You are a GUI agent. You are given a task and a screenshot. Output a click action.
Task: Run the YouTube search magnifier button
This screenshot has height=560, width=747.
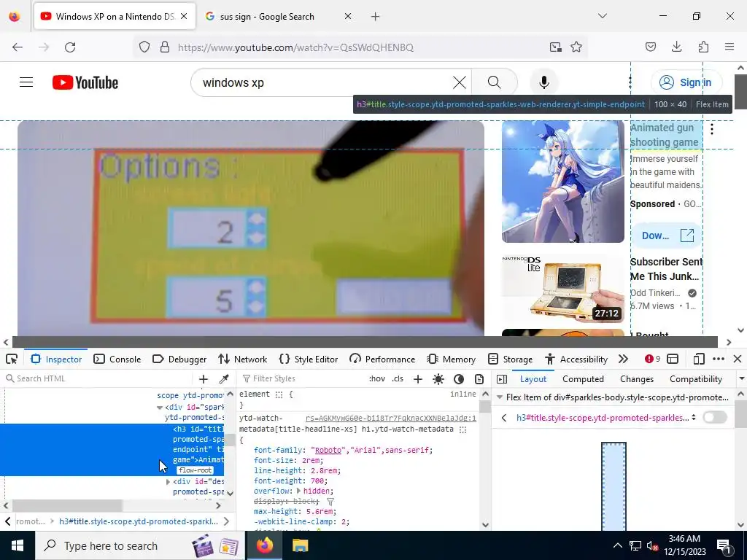(x=495, y=82)
